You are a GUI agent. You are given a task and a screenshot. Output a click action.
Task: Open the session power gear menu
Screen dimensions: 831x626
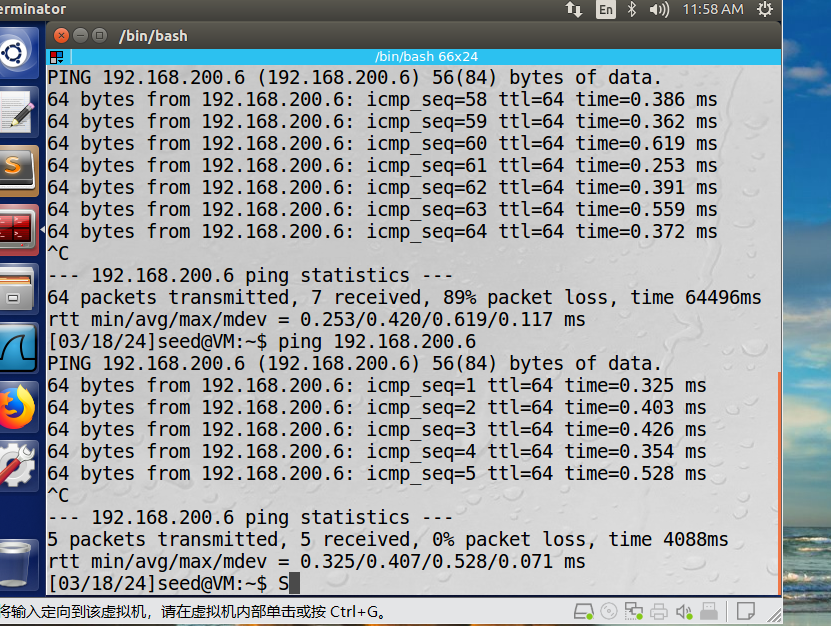click(x=765, y=10)
